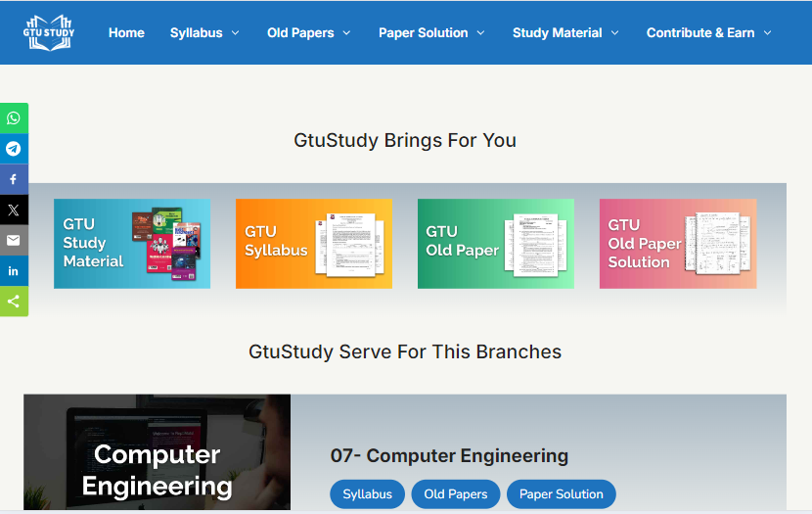
Task: Share on LinkedIn icon
Action: coord(14,271)
